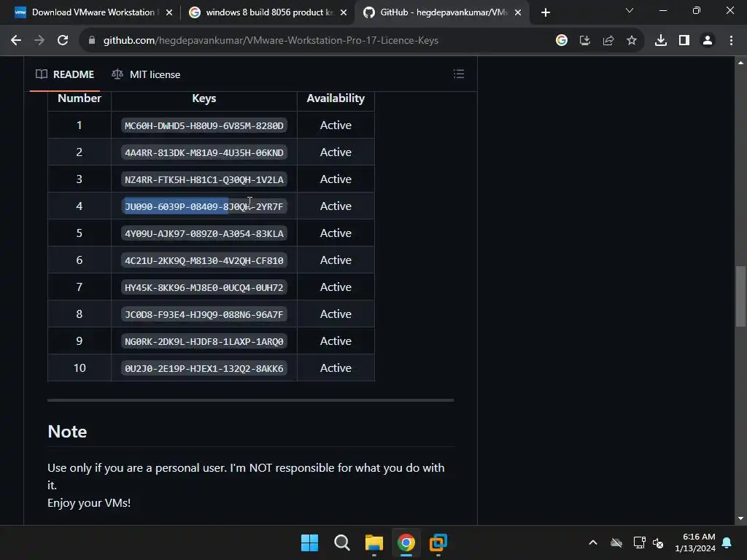Switch to Download VMware Workstation tab
Image resolution: width=747 pixels, height=560 pixels.
(x=93, y=12)
